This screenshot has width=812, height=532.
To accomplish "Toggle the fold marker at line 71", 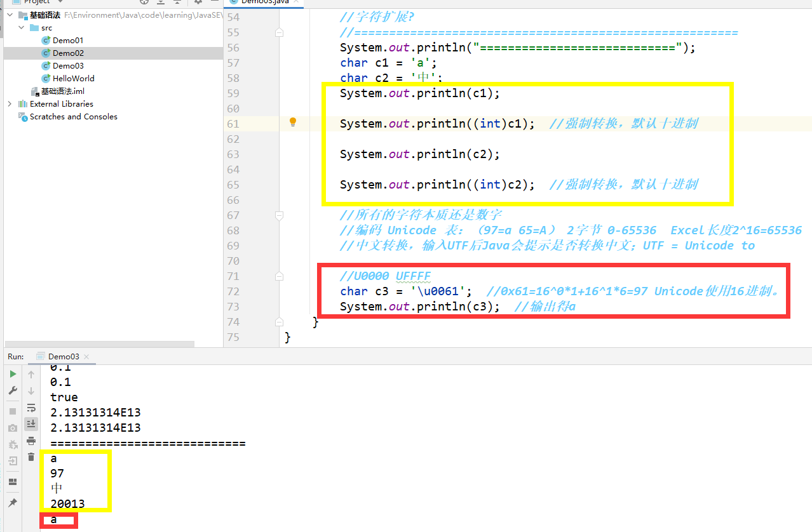I will tap(279, 276).
